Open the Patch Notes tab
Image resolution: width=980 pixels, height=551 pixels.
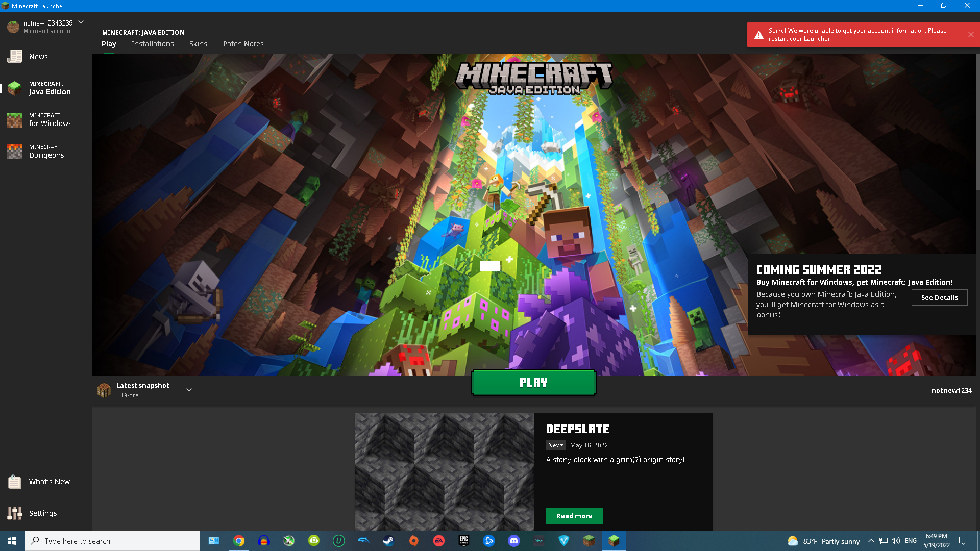pyautogui.click(x=243, y=44)
